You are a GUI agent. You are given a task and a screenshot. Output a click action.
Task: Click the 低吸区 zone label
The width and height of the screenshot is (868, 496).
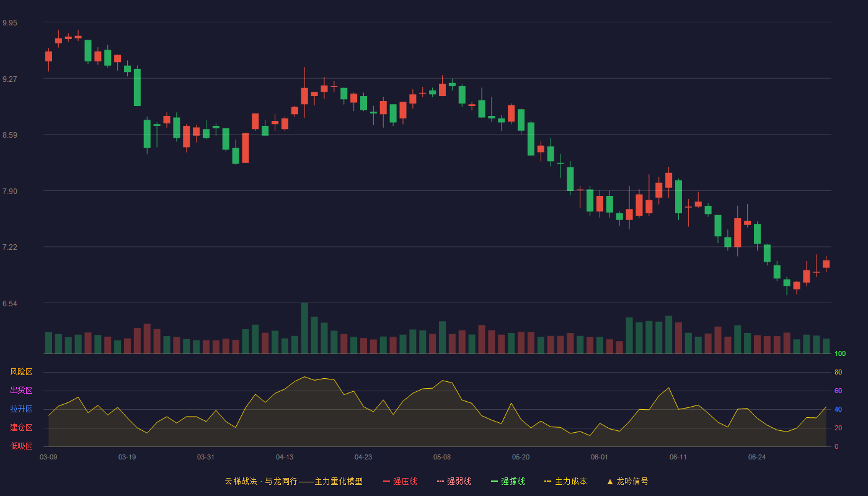click(x=21, y=446)
